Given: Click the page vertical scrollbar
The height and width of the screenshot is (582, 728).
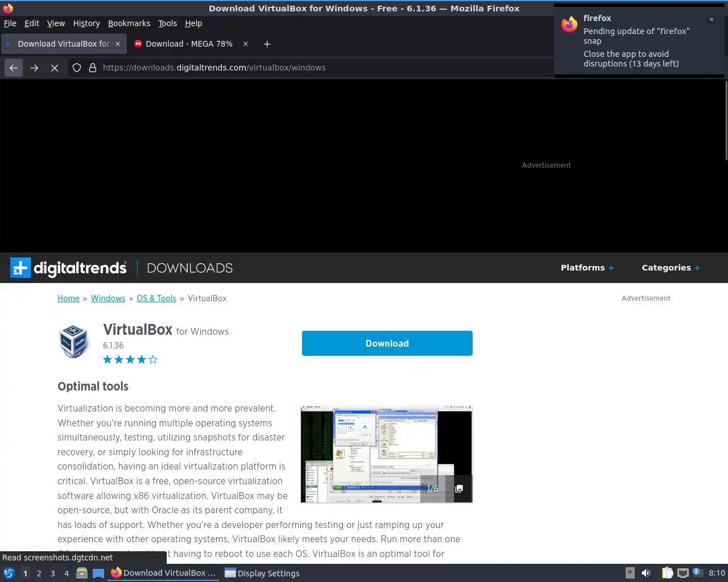Looking at the screenshot, I should click(726, 120).
